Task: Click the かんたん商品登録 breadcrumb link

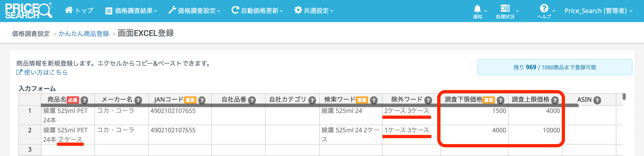Action: tap(84, 34)
